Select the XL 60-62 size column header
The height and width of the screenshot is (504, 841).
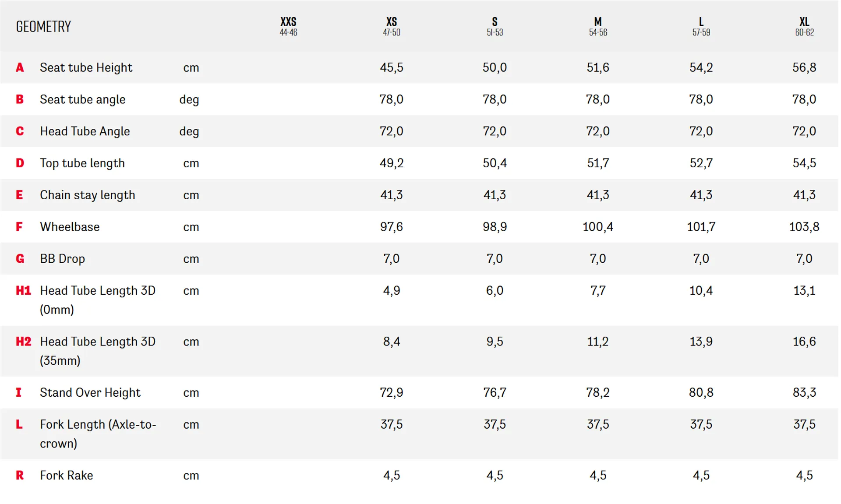pos(804,26)
